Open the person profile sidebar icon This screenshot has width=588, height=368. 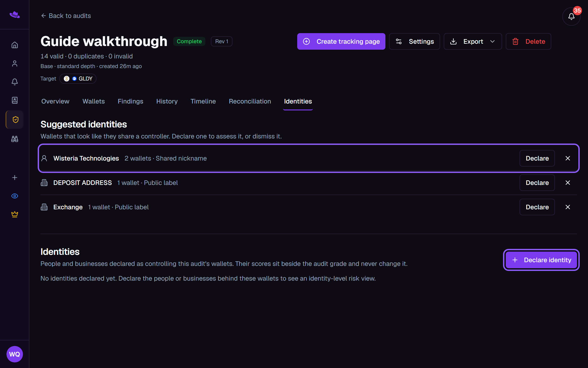coord(14,63)
